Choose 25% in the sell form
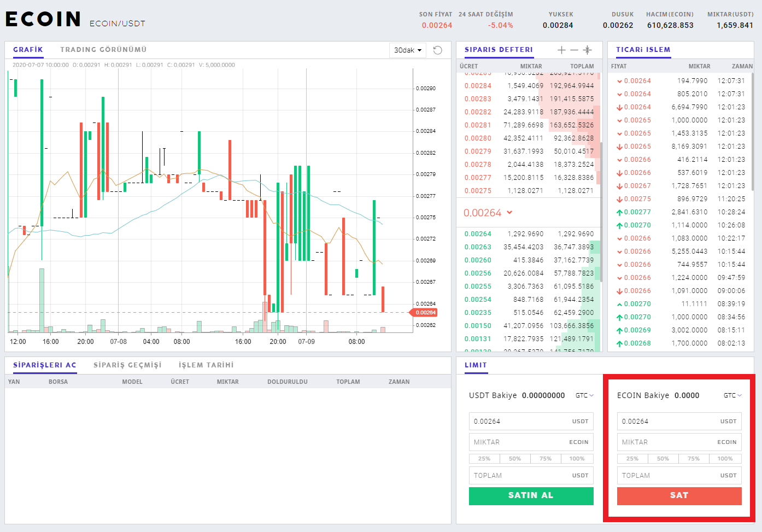Viewport: 762px width, 532px height. tap(632, 459)
